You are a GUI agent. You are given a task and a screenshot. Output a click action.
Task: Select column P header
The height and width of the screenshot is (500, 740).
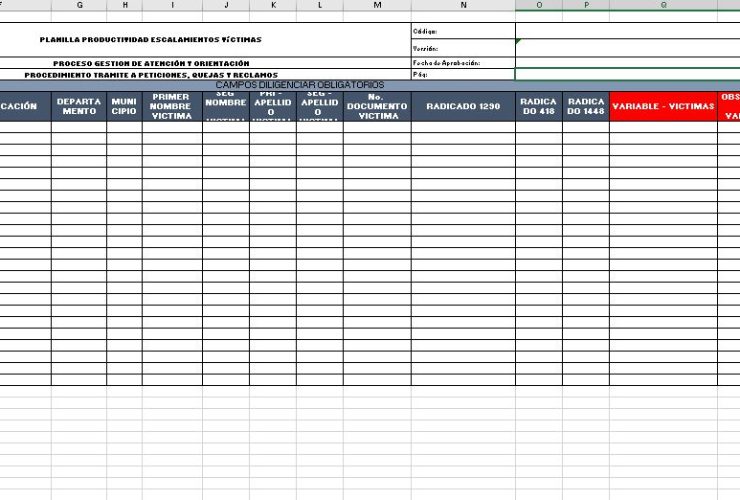point(586,5)
